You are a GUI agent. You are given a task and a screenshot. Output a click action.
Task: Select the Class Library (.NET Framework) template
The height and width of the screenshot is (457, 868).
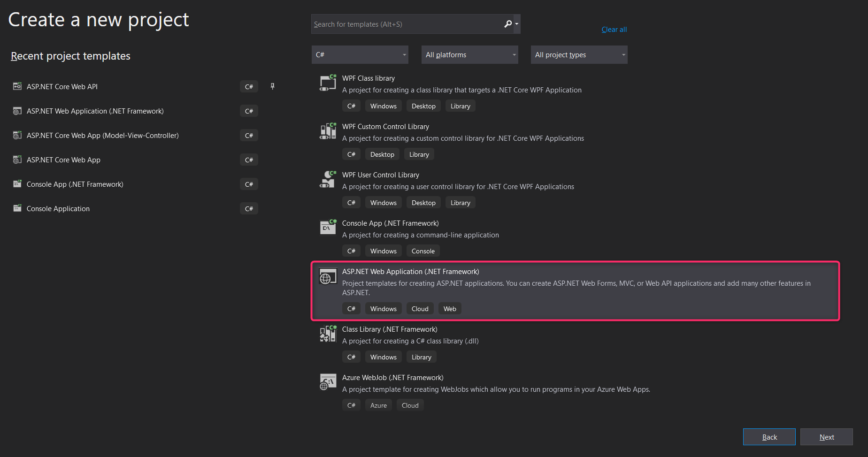[390, 329]
